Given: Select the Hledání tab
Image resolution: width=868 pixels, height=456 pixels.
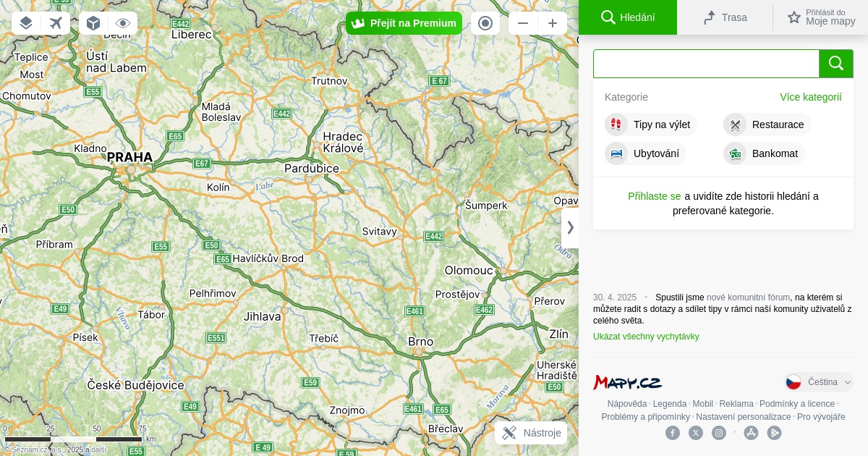Looking at the screenshot, I should [628, 17].
